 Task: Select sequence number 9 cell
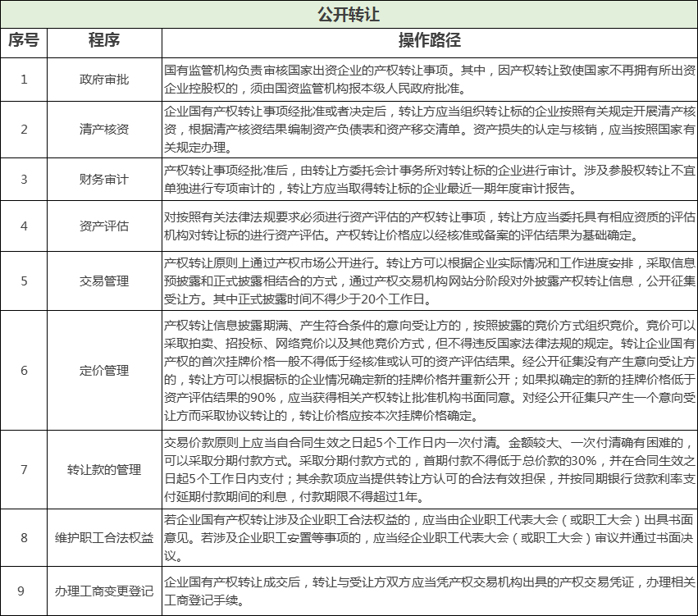click(x=24, y=591)
